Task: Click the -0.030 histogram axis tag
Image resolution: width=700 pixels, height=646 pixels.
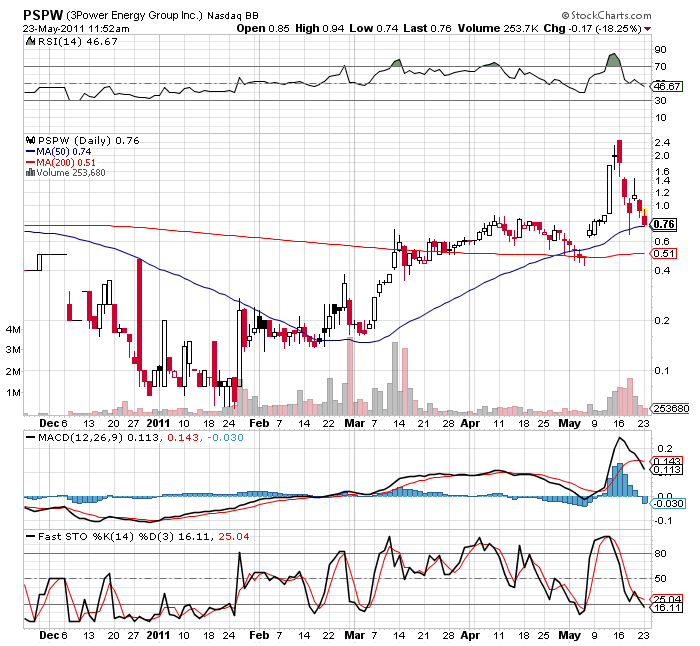Action: pos(668,504)
